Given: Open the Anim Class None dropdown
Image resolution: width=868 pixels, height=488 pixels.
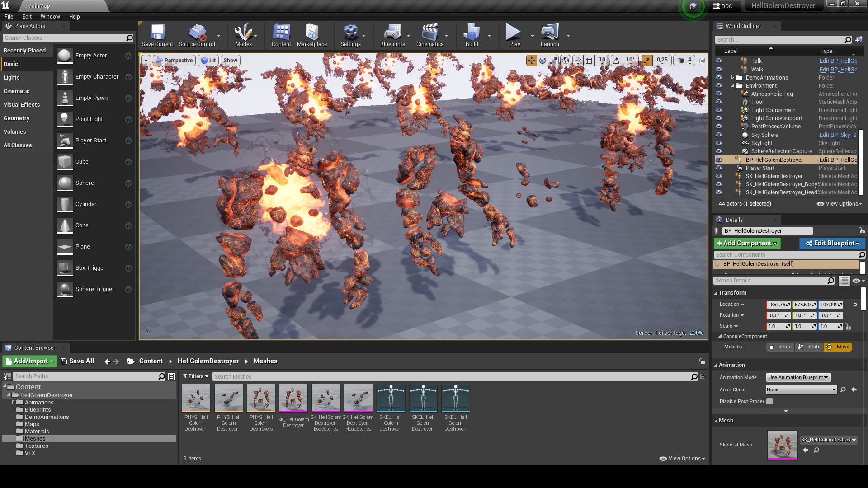Looking at the screenshot, I should (801, 389).
